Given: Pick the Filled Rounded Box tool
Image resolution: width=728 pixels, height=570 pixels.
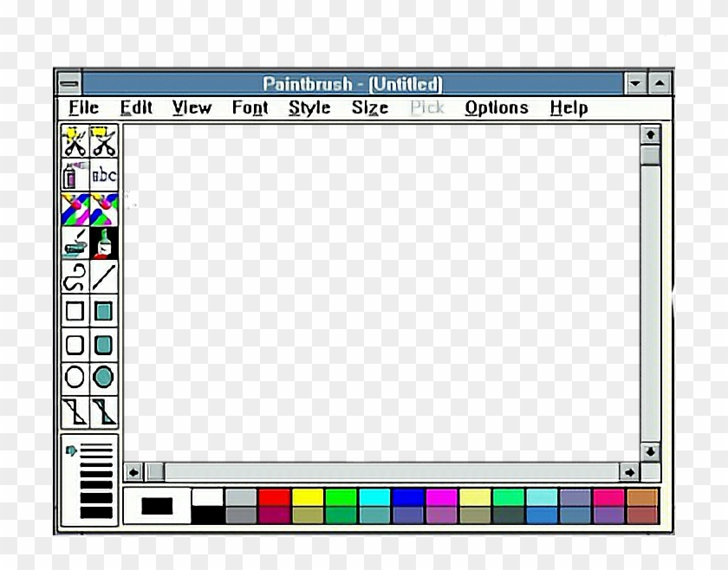Looking at the screenshot, I should point(103,345).
